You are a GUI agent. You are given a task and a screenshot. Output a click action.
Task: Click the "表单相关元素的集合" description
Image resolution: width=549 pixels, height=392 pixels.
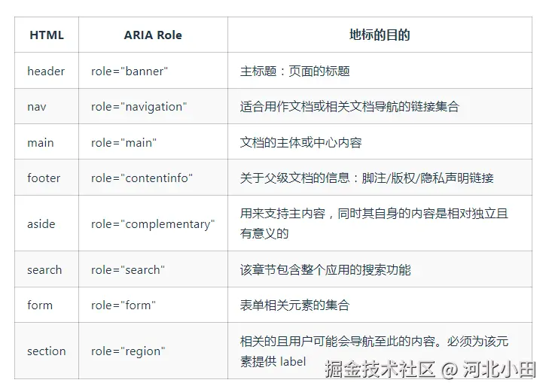(294, 305)
